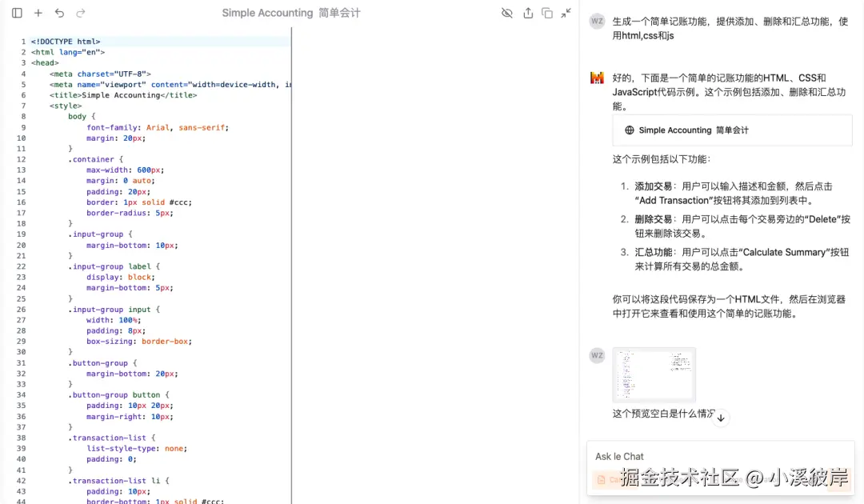The width and height of the screenshot is (864, 504).
Task: Open the webpage preview thumbnail
Action: (x=654, y=374)
